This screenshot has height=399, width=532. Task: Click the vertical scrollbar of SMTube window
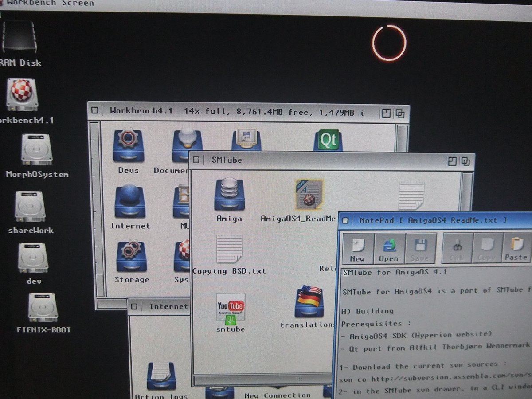(x=467, y=191)
